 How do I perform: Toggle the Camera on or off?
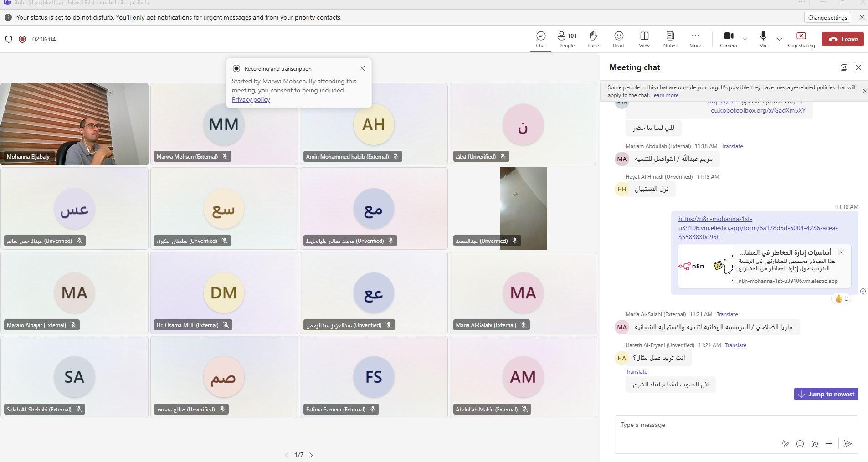tap(728, 39)
